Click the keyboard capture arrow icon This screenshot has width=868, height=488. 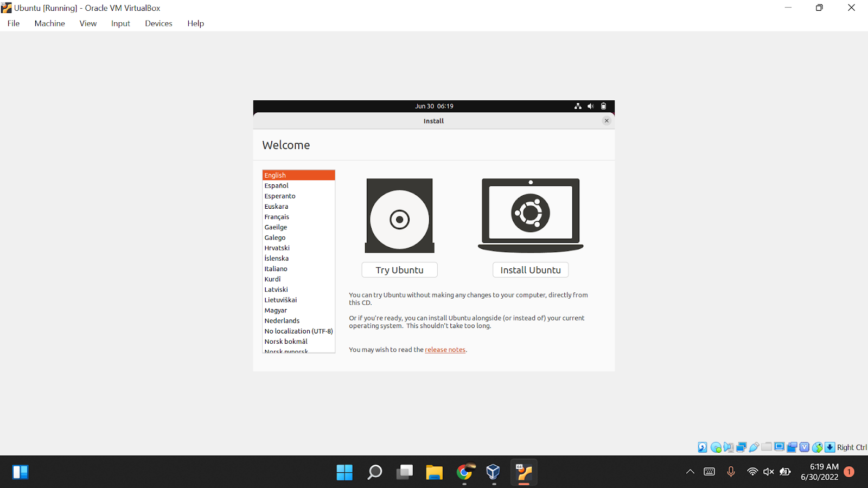coord(830,447)
